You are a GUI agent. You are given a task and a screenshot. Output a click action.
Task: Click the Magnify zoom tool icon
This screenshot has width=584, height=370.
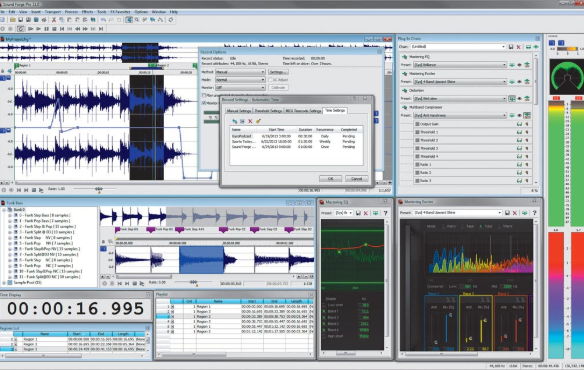pyautogui.click(x=137, y=20)
